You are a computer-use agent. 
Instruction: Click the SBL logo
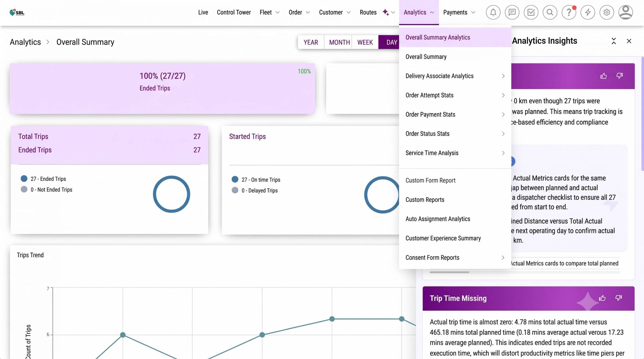point(17,12)
